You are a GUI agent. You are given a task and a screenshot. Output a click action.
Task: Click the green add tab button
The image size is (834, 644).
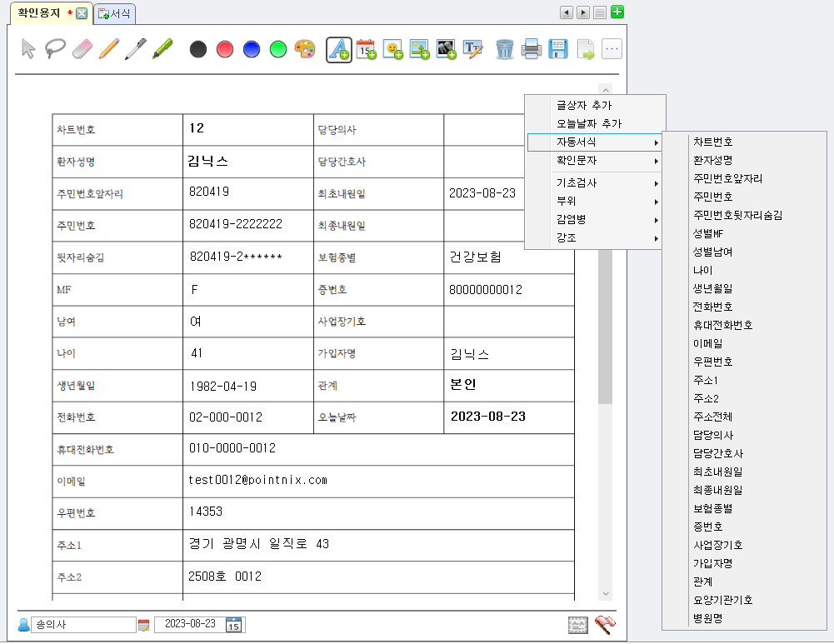tap(617, 12)
